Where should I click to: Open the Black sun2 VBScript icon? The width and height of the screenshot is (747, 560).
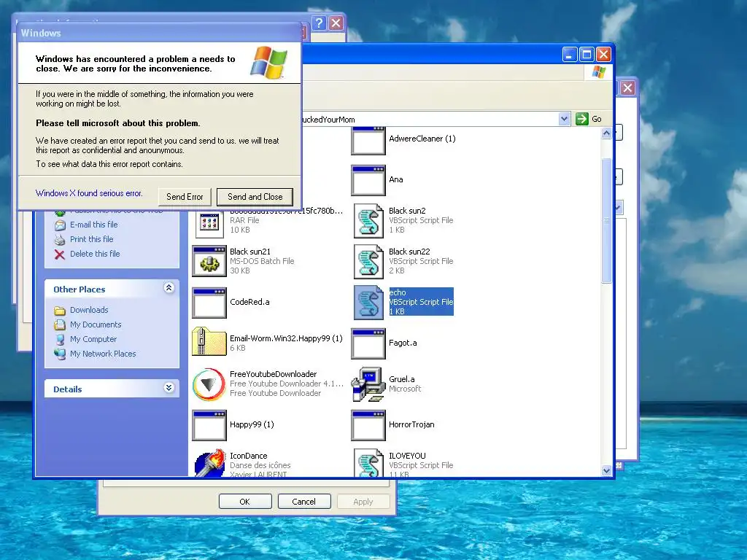pos(368,221)
